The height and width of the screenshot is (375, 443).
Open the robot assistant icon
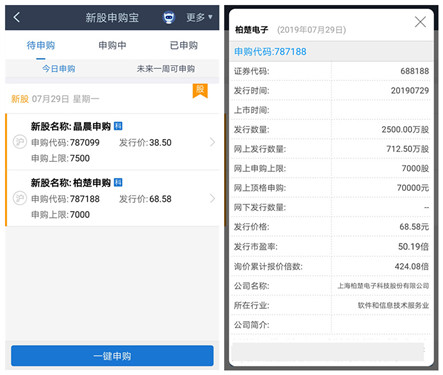coord(169,17)
